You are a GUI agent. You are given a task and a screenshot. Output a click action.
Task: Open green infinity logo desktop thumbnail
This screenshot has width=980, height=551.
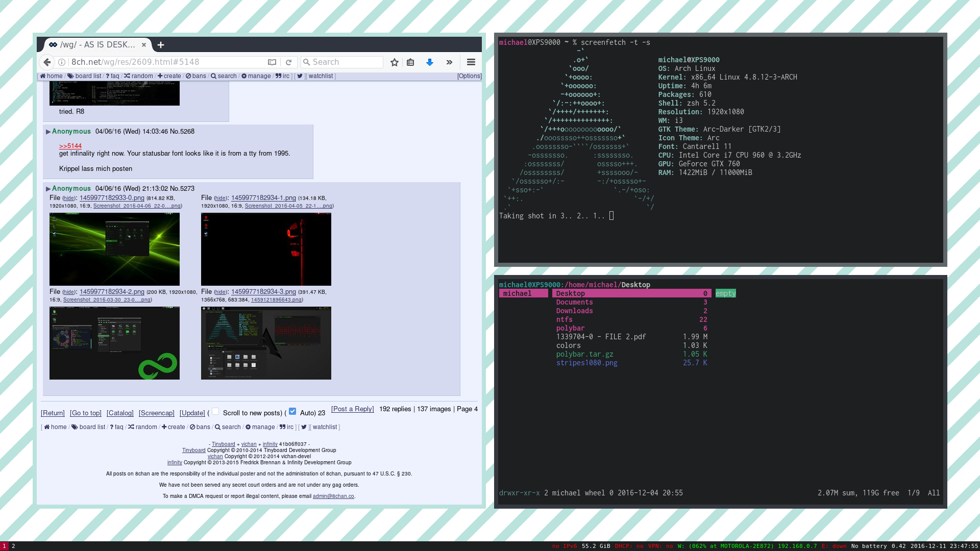coord(114,343)
